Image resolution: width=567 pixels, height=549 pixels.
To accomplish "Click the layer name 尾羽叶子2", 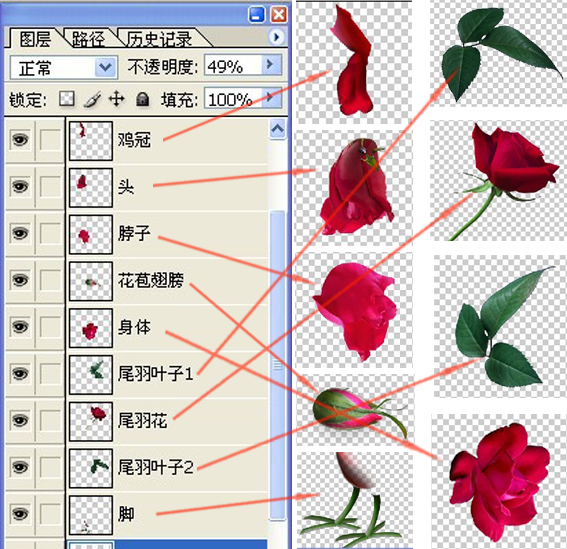I will point(155,467).
